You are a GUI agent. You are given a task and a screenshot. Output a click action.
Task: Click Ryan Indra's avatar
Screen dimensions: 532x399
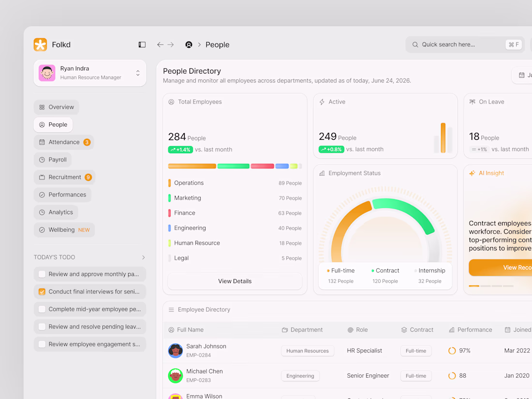coord(47,73)
